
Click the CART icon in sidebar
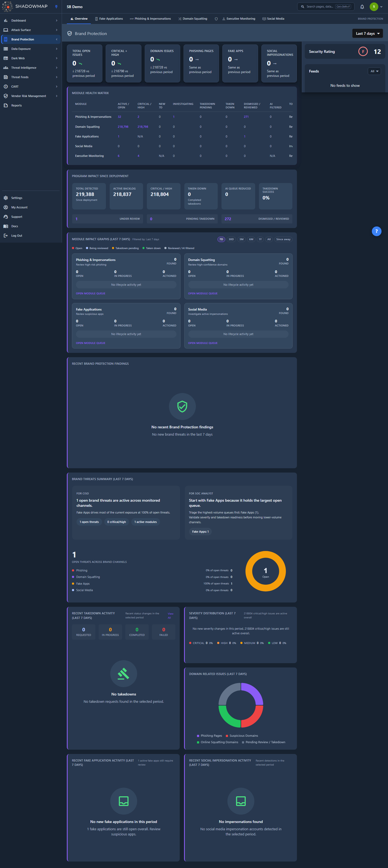point(6,87)
